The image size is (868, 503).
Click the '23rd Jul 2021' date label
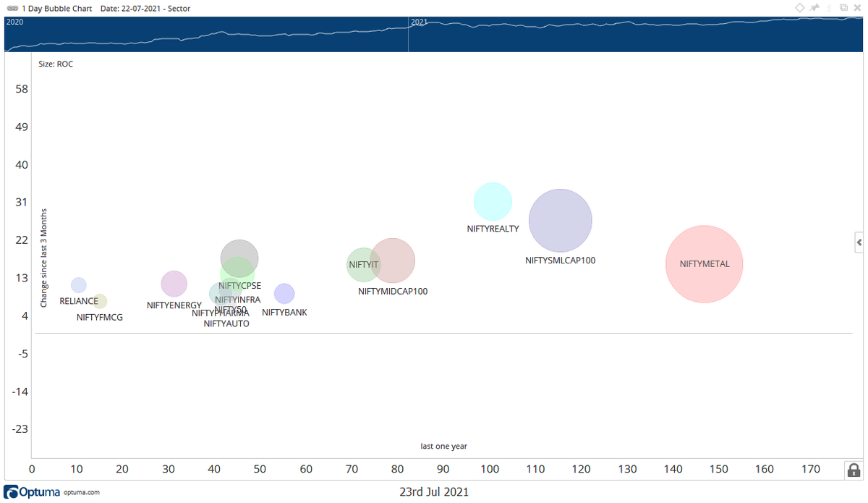tap(433, 491)
